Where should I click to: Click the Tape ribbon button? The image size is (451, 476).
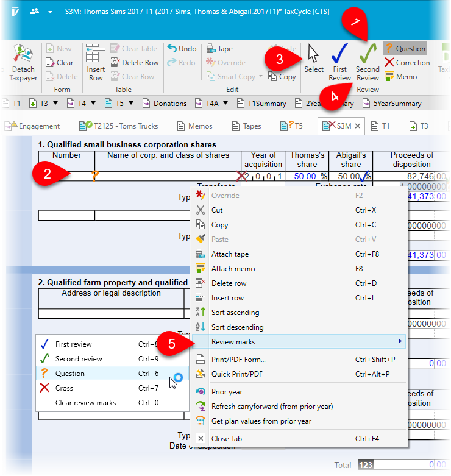(x=219, y=49)
